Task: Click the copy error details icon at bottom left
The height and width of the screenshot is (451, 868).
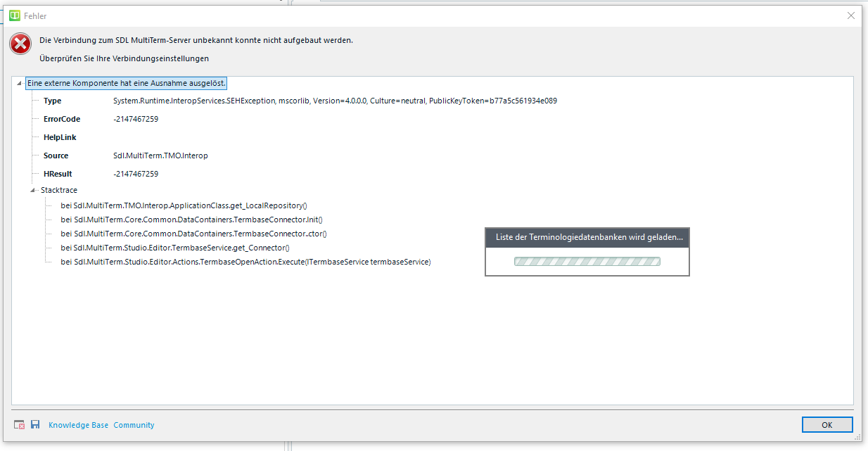Action: pos(20,425)
